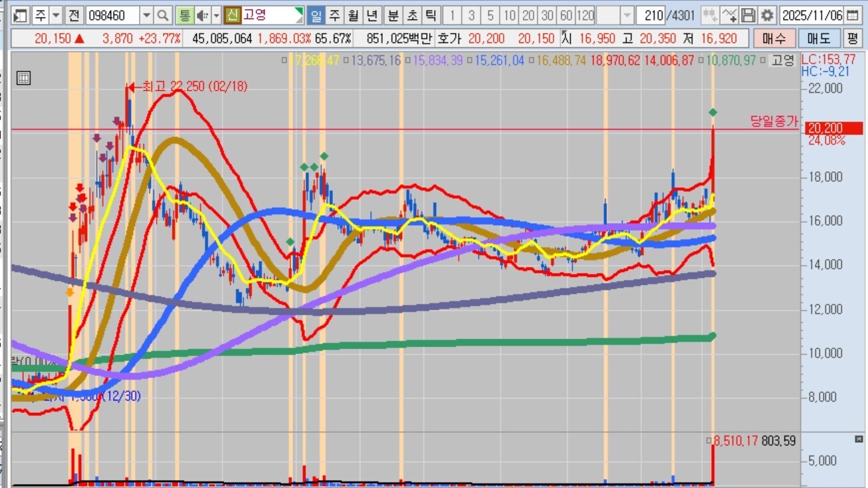Click the green 통 button

point(185,15)
